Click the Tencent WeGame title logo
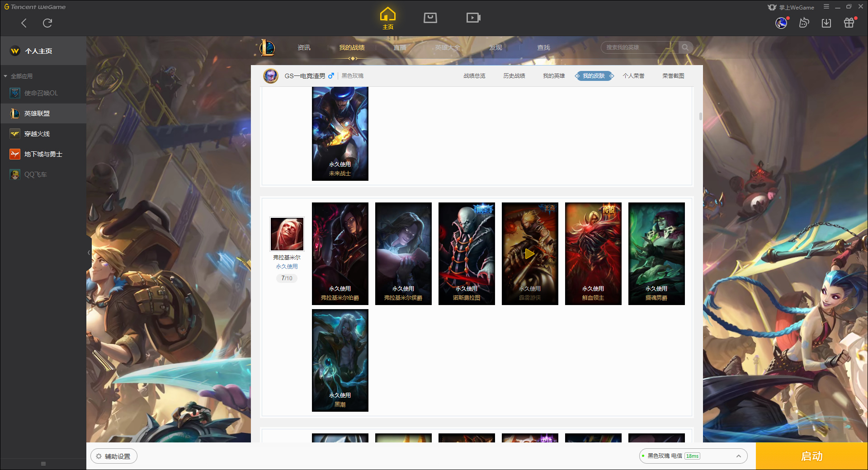 pos(35,7)
